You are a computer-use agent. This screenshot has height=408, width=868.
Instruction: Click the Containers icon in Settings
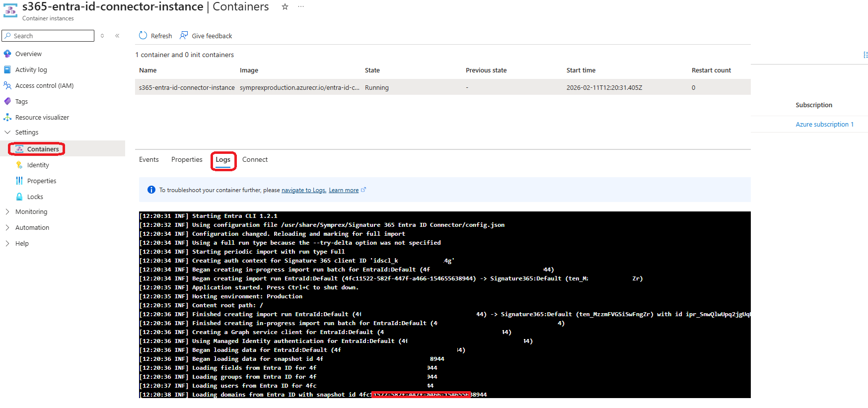pos(19,149)
